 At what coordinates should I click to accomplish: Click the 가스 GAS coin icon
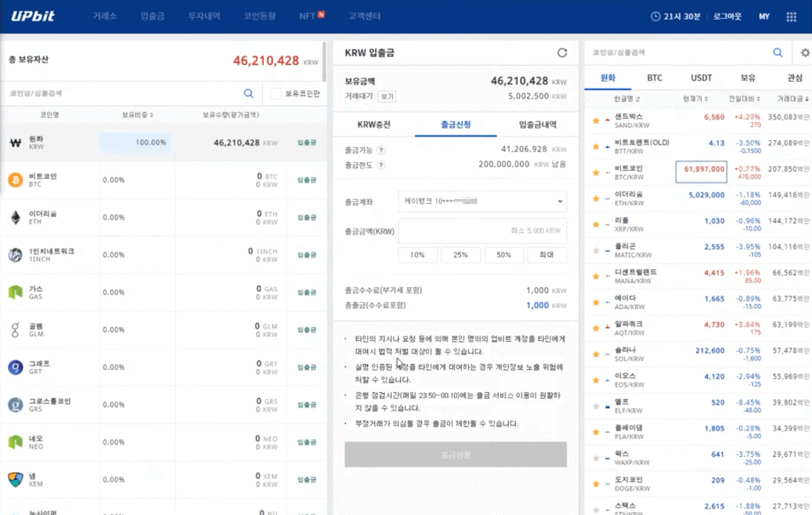(x=15, y=292)
